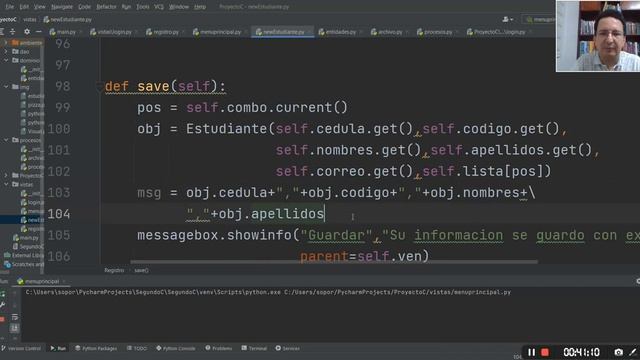The height and width of the screenshot is (360, 640).
Task: Collapse the dominio folder in project tree
Action: click(6, 60)
